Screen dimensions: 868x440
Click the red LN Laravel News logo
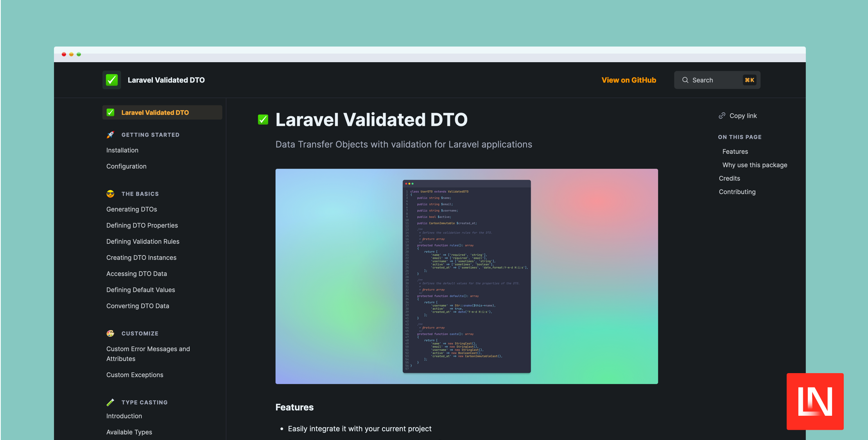(815, 402)
